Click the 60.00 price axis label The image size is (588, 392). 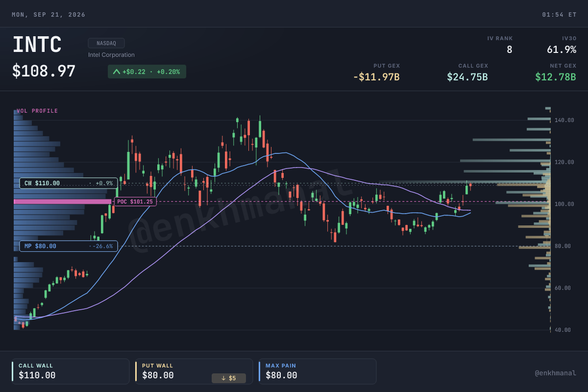click(x=564, y=288)
